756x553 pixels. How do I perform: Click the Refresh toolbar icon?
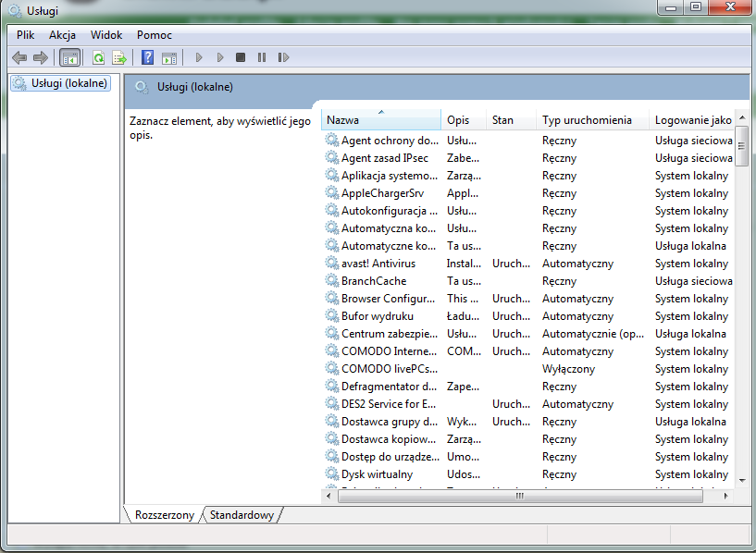[99, 58]
